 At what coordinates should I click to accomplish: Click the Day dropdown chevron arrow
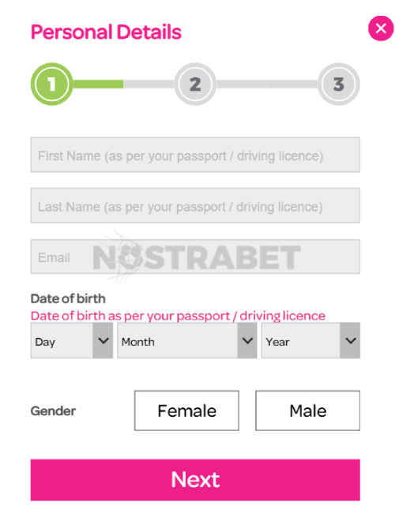pos(103,340)
